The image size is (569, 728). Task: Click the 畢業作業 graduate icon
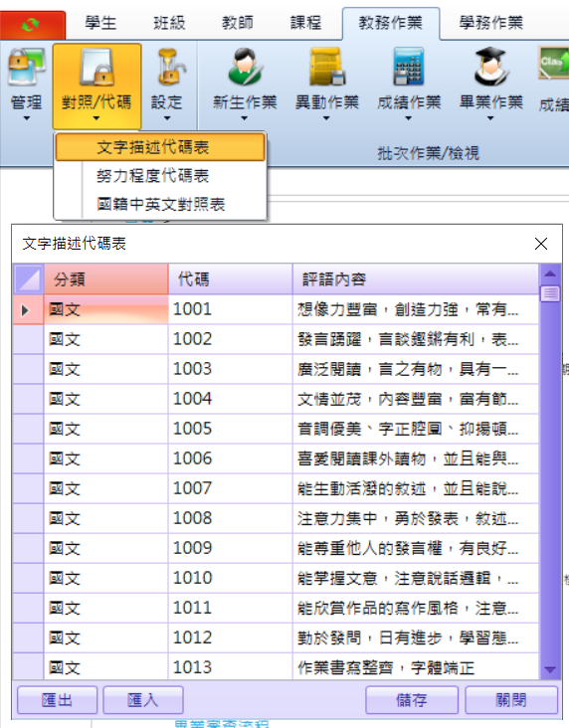pyautogui.click(x=491, y=67)
